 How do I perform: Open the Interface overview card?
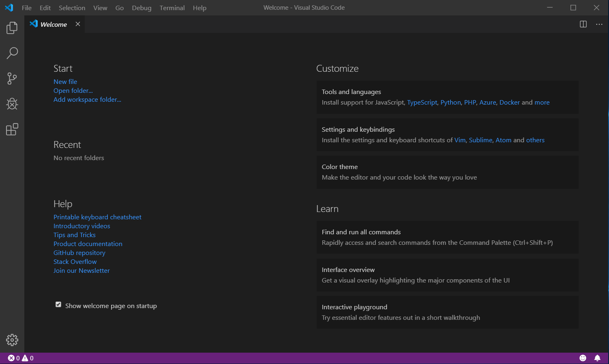[448, 275]
